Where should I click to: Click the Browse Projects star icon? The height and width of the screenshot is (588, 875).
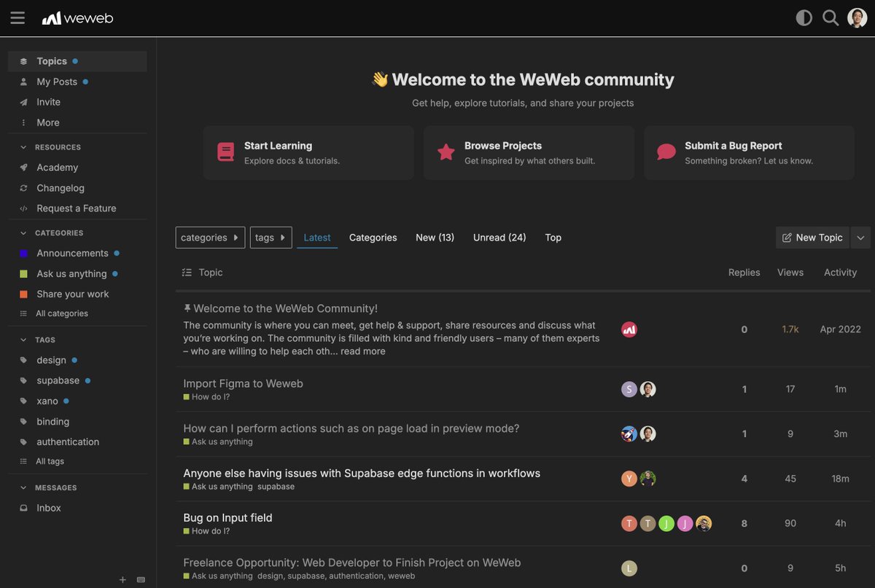(446, 152)
